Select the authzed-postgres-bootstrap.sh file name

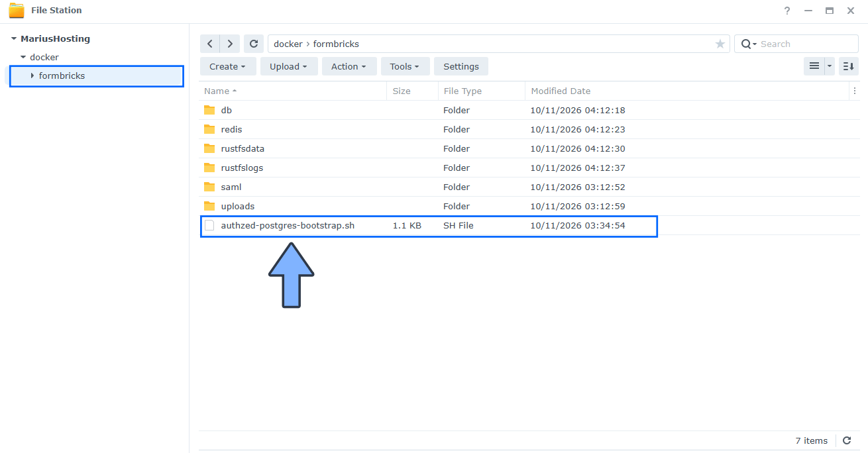[288, 225]
